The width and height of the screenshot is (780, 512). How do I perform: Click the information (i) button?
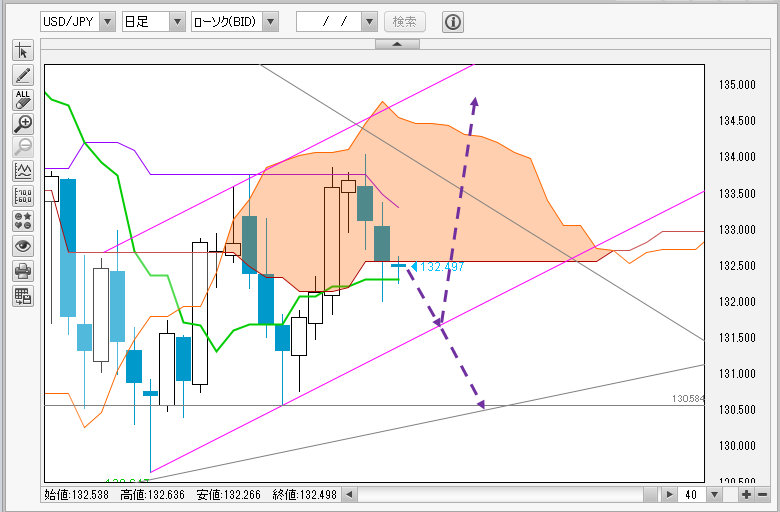coord(453,22)
